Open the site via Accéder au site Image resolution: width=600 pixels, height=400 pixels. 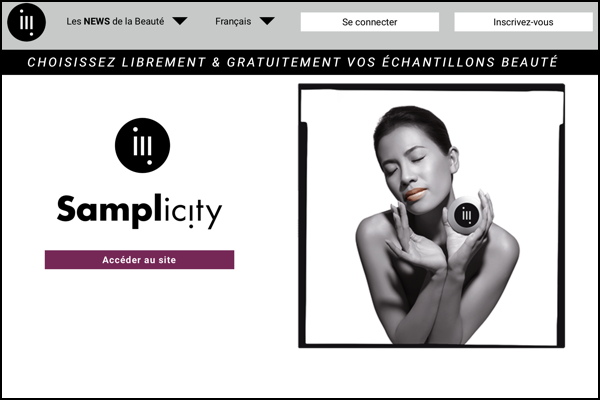click(x=139, y=260)
